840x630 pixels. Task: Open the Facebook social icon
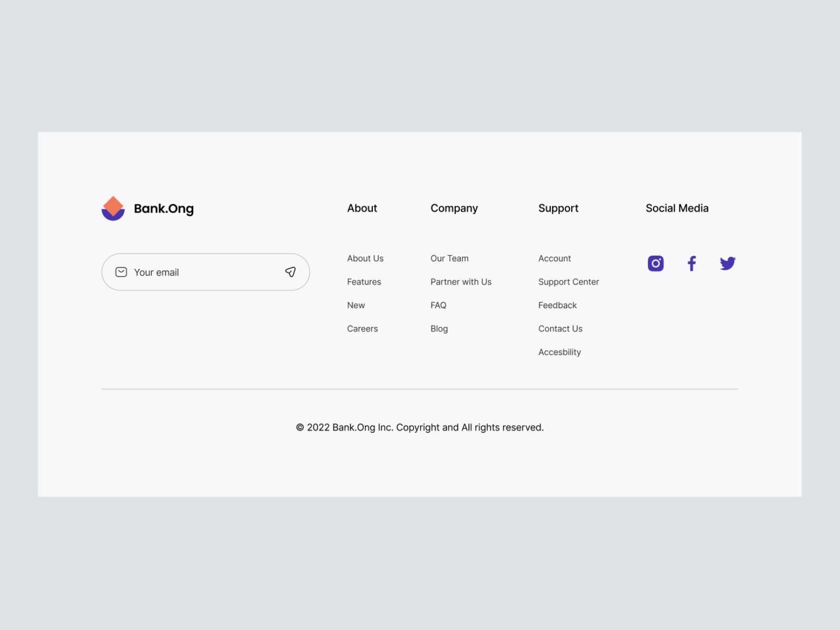point(692,263)
